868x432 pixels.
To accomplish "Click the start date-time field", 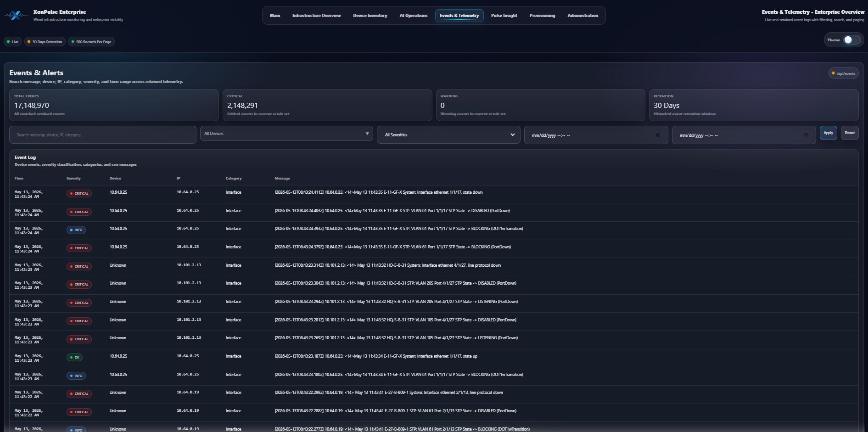I will point(596,135).
